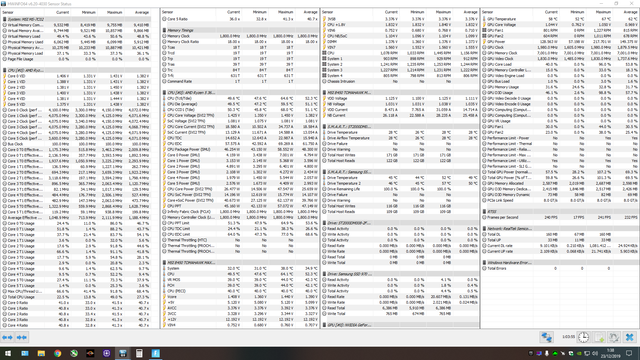Click the microphone tray icon
The height and width of the screenshot is (360, 640).
click(547, 353)
